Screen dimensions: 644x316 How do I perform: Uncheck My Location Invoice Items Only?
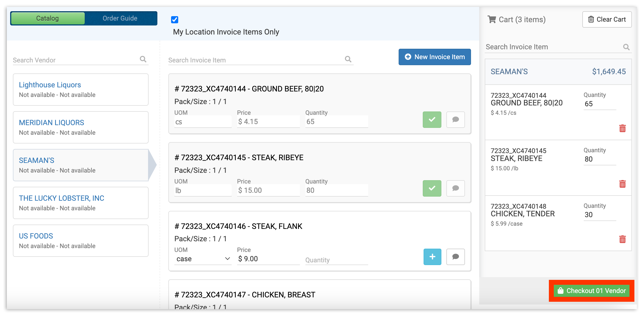175,20
